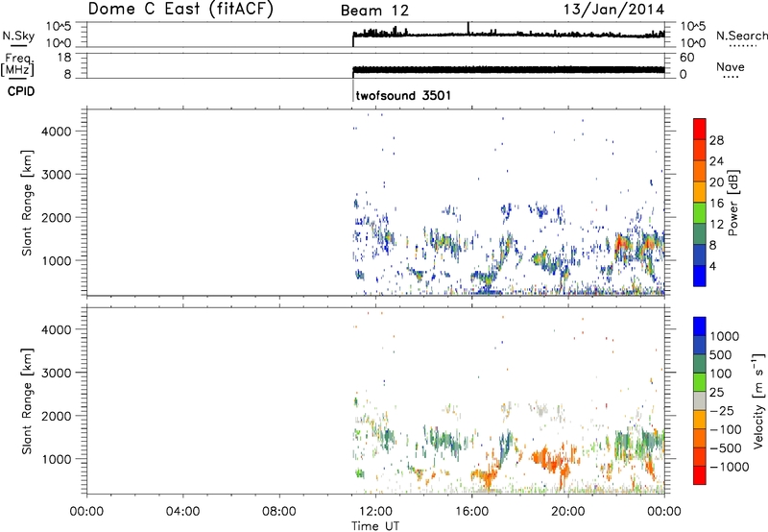768x532 pixels.
Task: Click the blue bottom of power colorbar
Action: pyautogui.click(x=700, y=276)
